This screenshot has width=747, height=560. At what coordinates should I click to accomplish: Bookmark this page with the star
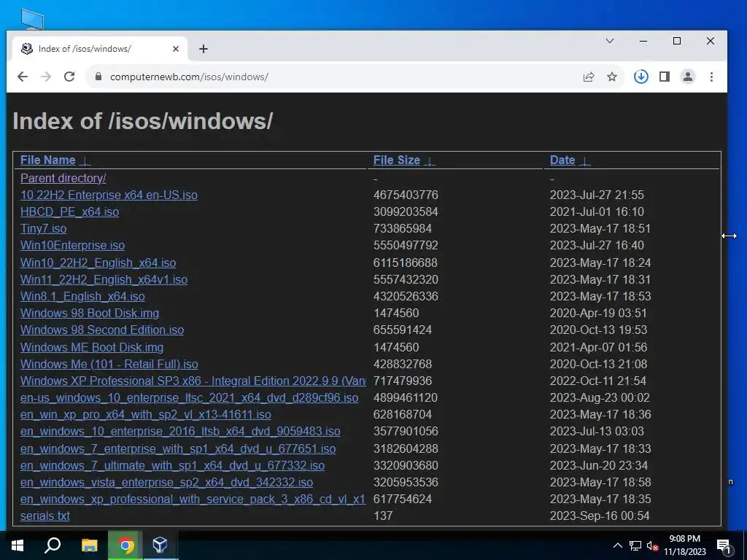point(612,77)
